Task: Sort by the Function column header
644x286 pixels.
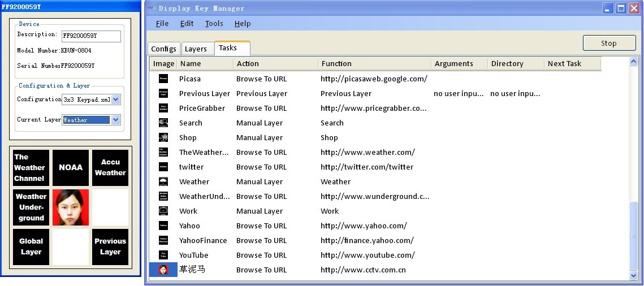Action: pyautogui.click(x=374, y=64)
